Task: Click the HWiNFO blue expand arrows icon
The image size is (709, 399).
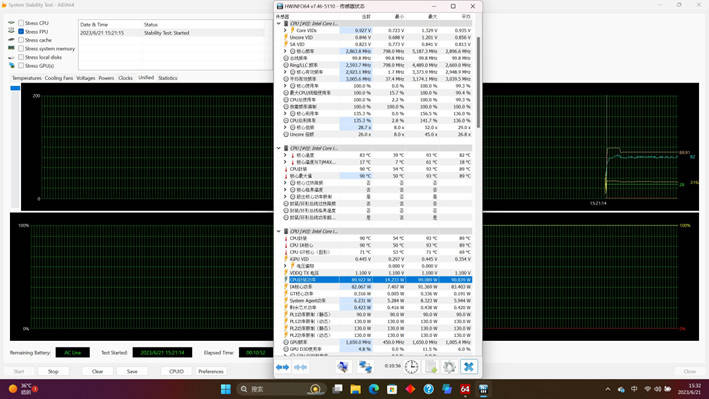Action: coord(283,367)
